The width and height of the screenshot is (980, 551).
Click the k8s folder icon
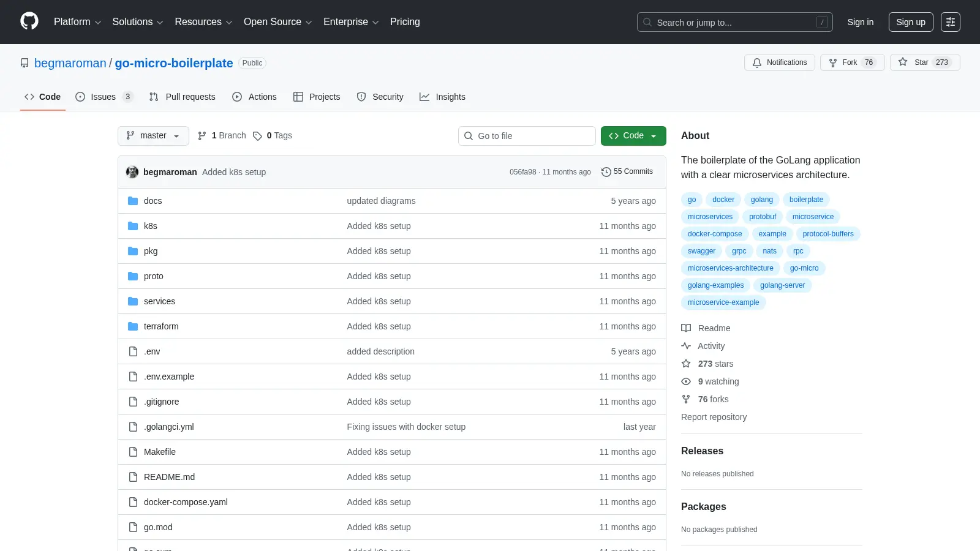(x=133, y=226)
